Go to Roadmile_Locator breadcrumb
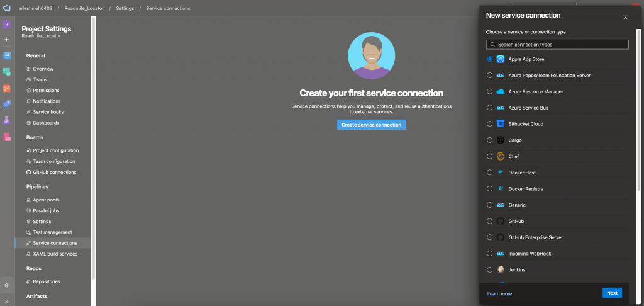 pyautogui.click(x=84, y=8)
